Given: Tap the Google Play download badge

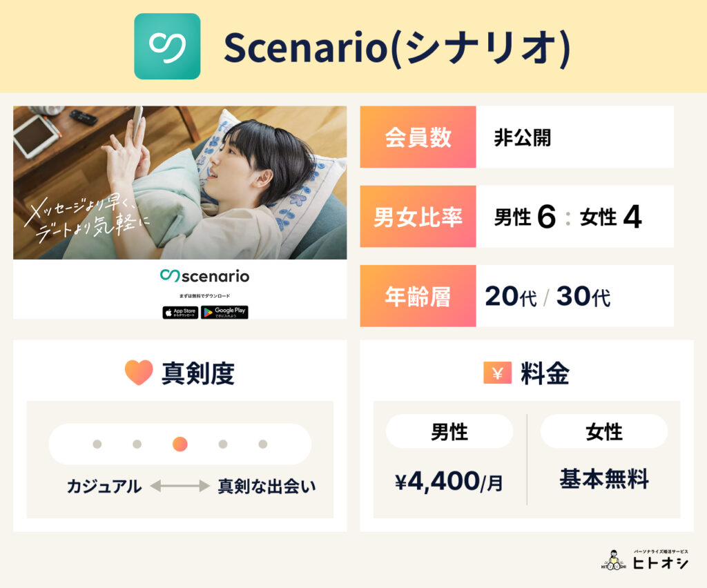Looking at the screenshot, I should coord(224,312).
